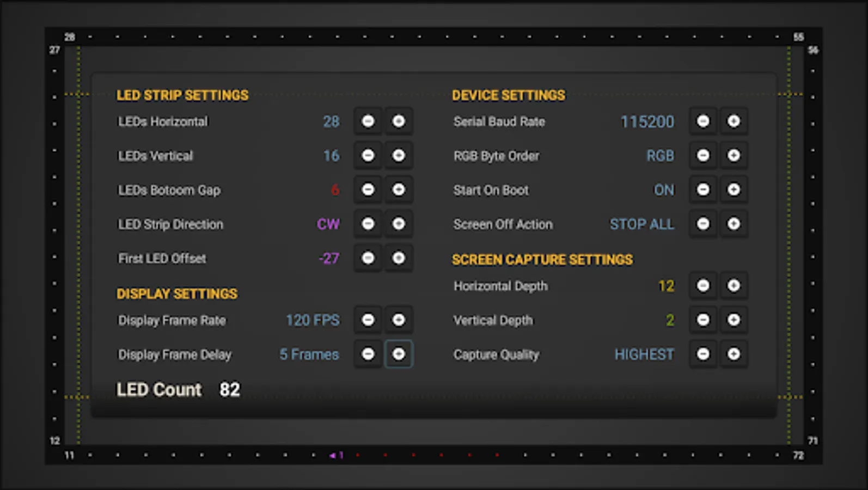Increase Horizontal Depth capture value
This screenshot has height=490, width=868.
pos(733,285)
